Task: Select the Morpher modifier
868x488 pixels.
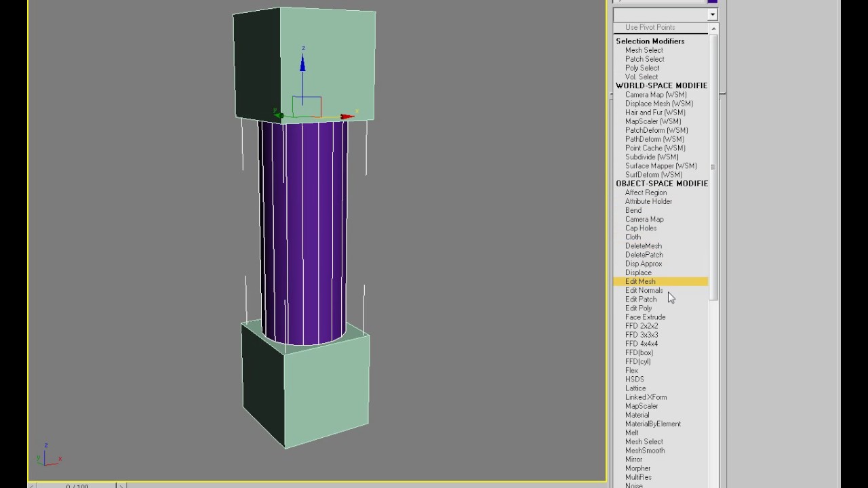Action: coord(637,468)
